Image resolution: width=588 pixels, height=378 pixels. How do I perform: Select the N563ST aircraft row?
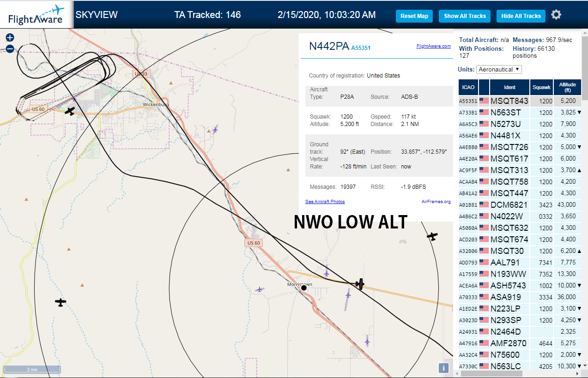coord(520,113)
